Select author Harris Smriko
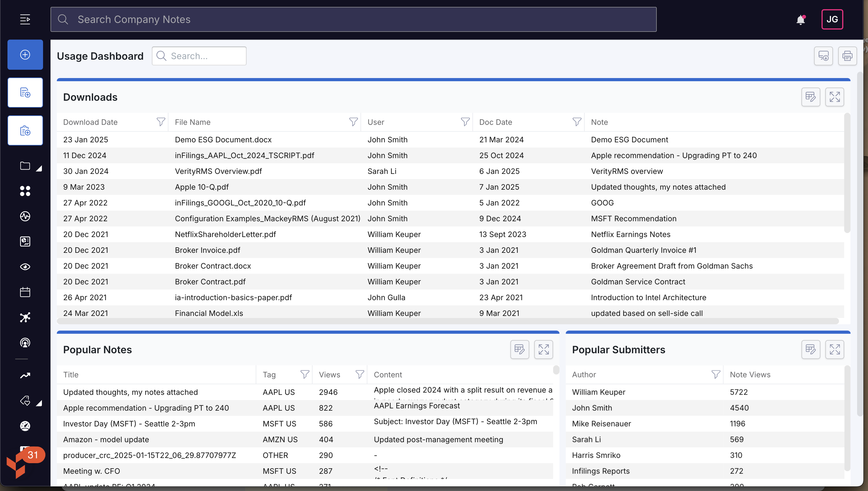This screenshot has height=491, width=868. coord(596,455)
